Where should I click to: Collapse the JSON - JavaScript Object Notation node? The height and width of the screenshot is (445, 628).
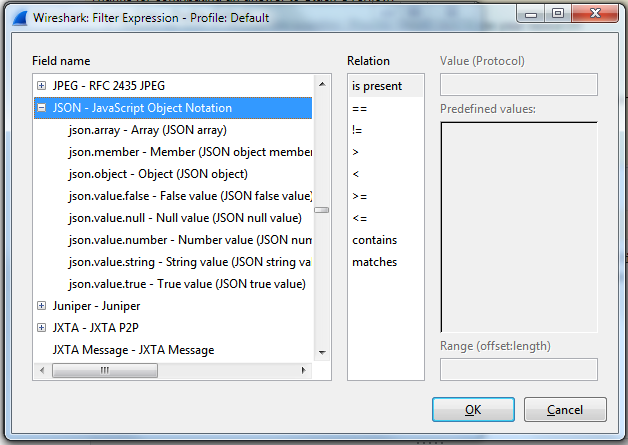coord(41,107)
